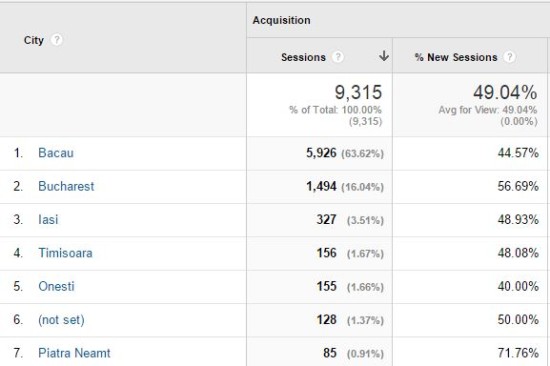Sort by the City column header
Image resolution: width=550 pixels, height=366 pixels.
34,40
